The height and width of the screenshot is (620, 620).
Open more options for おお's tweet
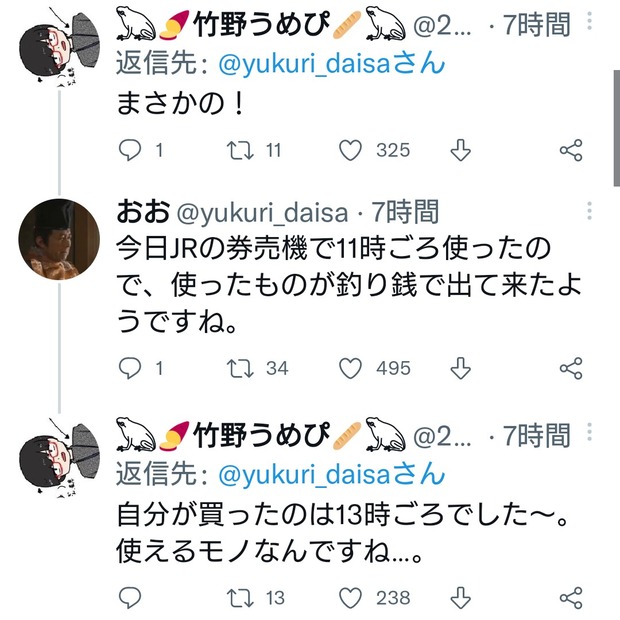(x=590, y=211)
